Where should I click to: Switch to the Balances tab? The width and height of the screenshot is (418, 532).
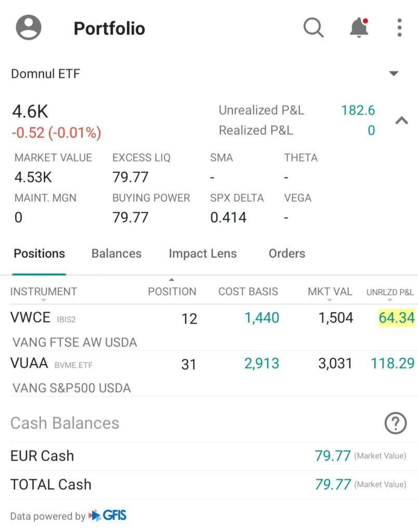coord(116,254)
